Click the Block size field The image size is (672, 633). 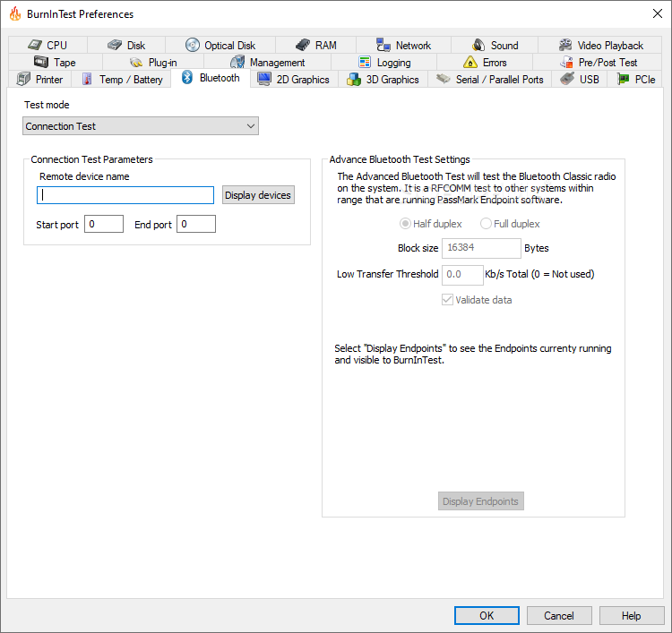coord(481,248)
